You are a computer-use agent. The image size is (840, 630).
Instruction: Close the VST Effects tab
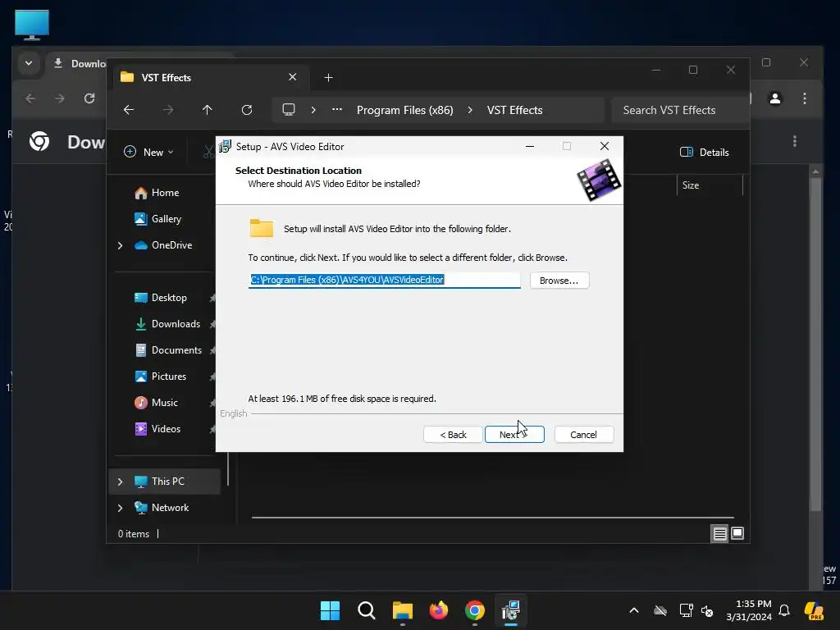pyautogui.click(x=293, y=77)
